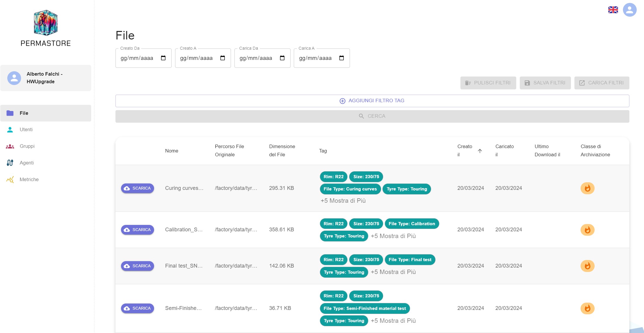Viewport: 644px width, 333px height.
Task: Click hot storage flame icon for Calibration row
Action: pyautogui.click(x=587, y=230)
